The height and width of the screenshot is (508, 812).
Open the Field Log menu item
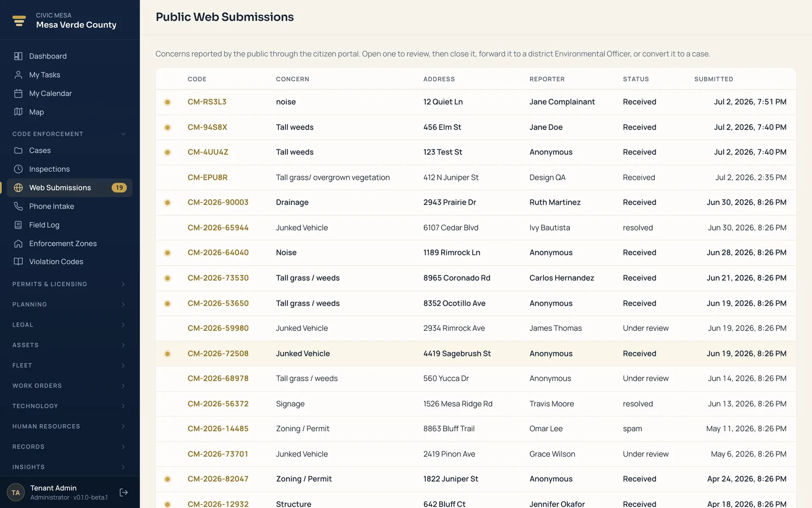pyautogui.click(x=70, y=225)
